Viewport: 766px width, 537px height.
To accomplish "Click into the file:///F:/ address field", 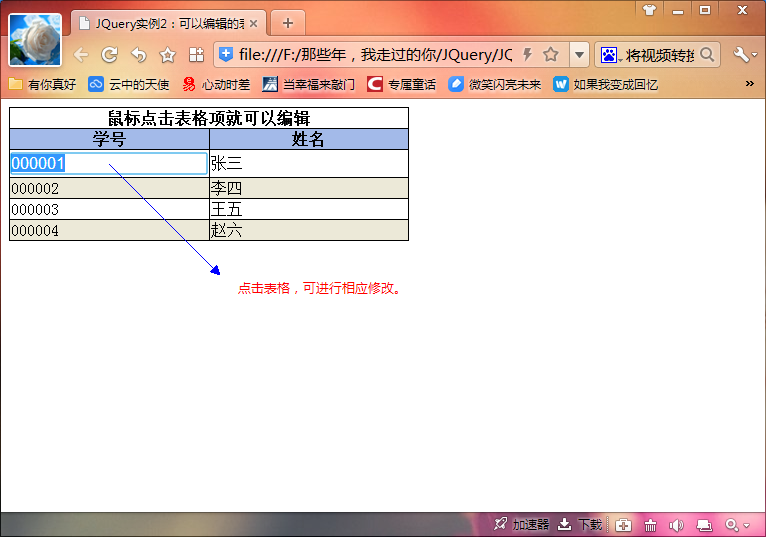I will pos(375,55).
